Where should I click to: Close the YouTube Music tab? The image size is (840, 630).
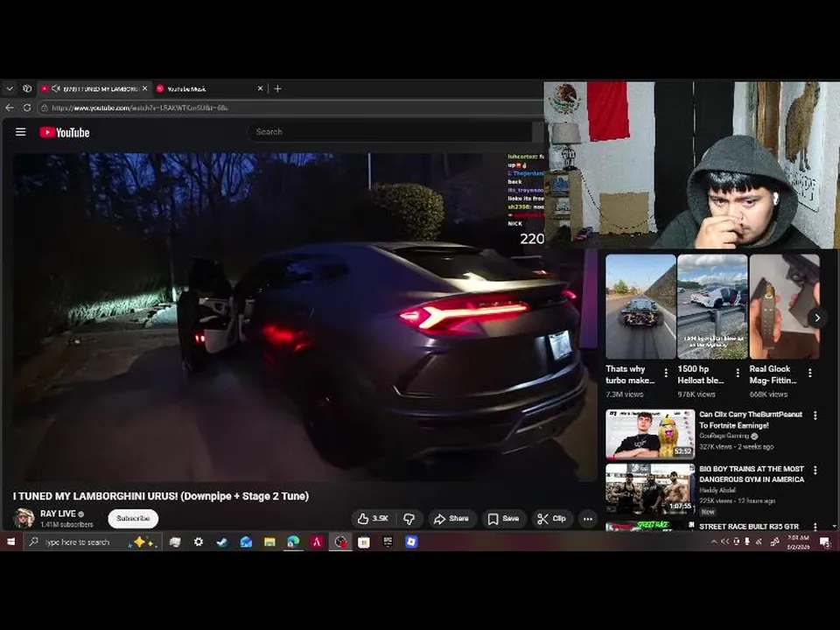260,88
